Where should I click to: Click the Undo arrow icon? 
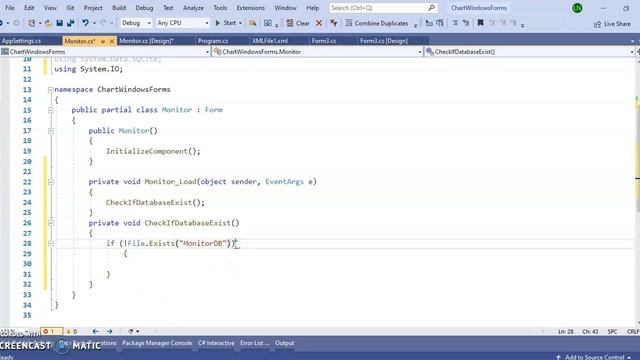click(85, 23)
